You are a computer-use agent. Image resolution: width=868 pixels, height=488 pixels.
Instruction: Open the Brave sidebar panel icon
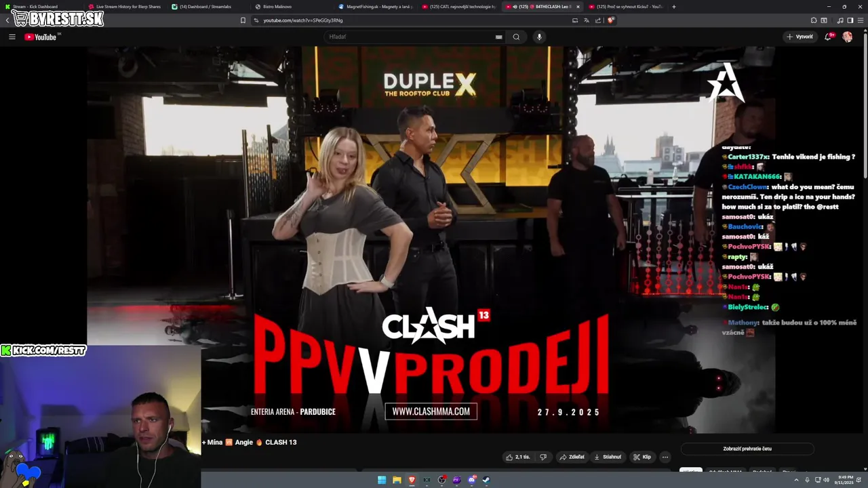pos(850,20)
